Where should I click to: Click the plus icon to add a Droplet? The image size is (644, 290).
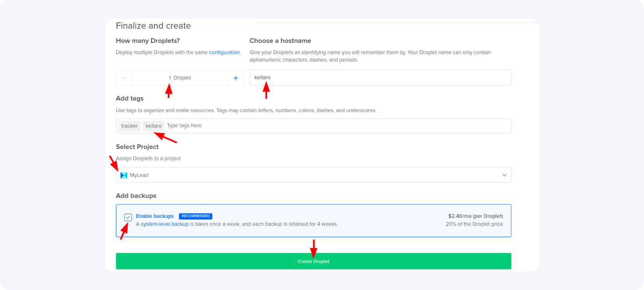click(235, 78)
